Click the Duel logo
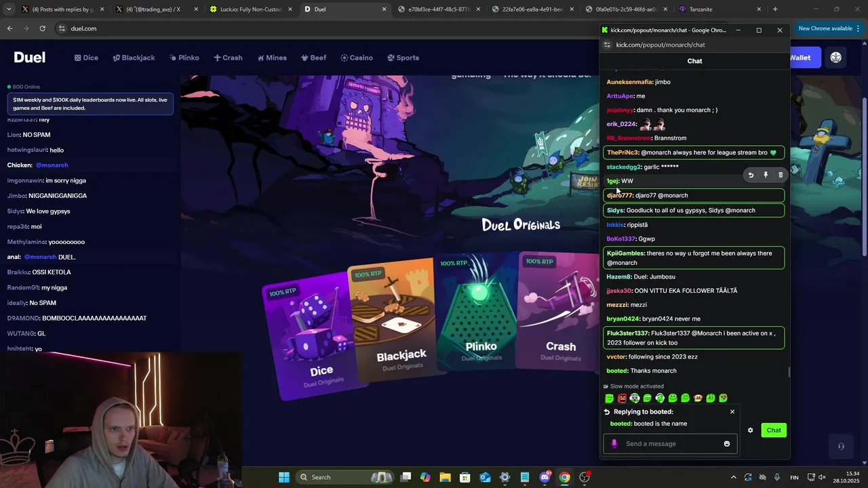Viewport: 868px width, 488px height. pyautogui.click(x=30, y=58)
